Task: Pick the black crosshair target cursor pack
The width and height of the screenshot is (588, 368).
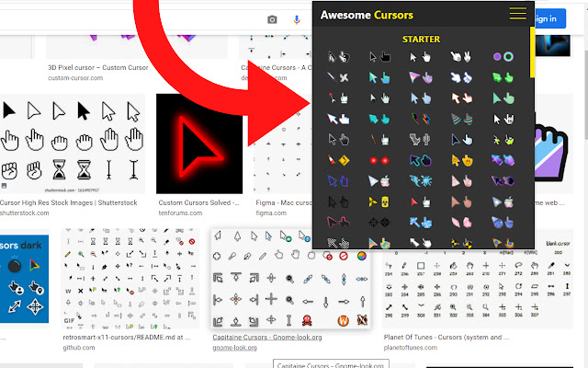Action: (379, 223)
